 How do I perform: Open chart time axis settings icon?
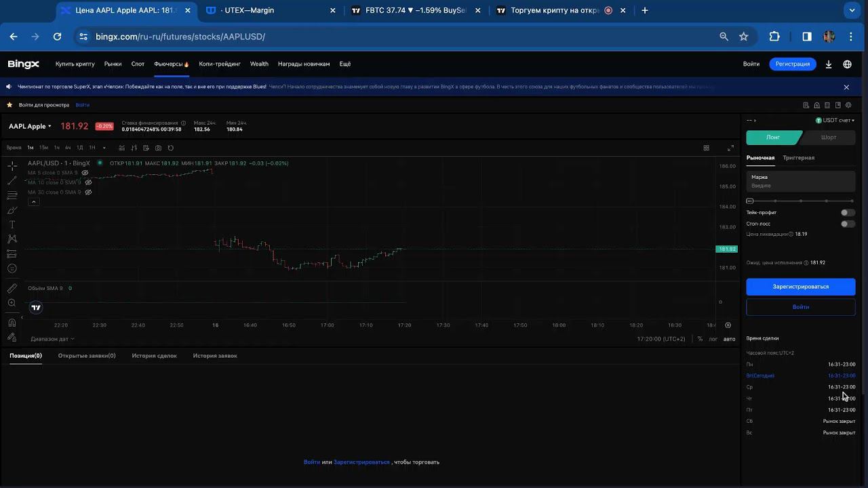tap(728, 325)
